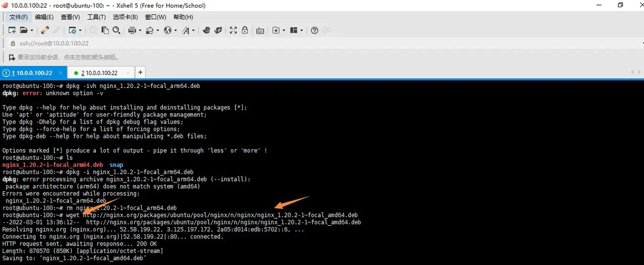Add a new tab with plus button

(140, 72)
